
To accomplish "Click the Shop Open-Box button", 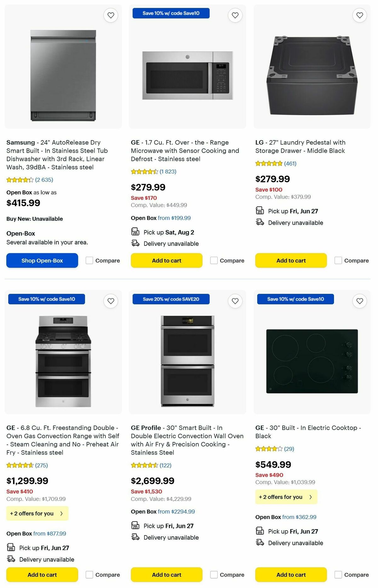I will point(42,260).
